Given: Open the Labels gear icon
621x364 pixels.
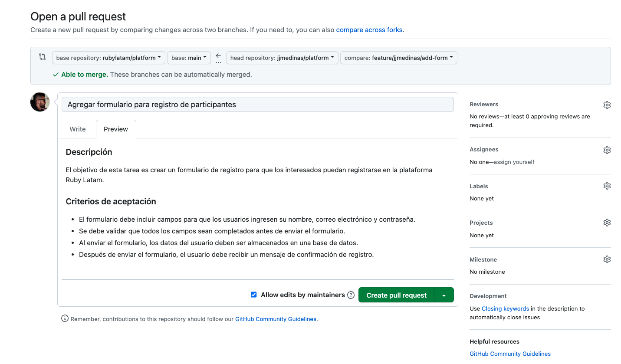Looking at the screenshot, I should point(607,186).
